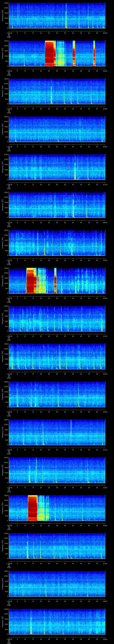The image size is (114, 644).
Task: Open the 1:25:00 spectrogram panel
Action: click(x=57, y=129)
